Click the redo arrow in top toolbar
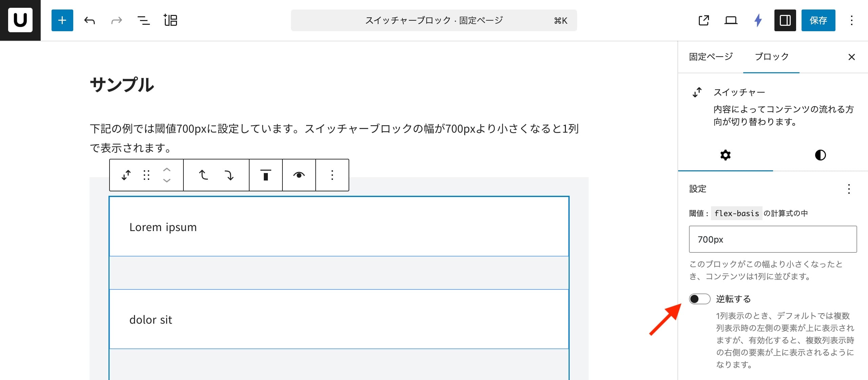 116,20
